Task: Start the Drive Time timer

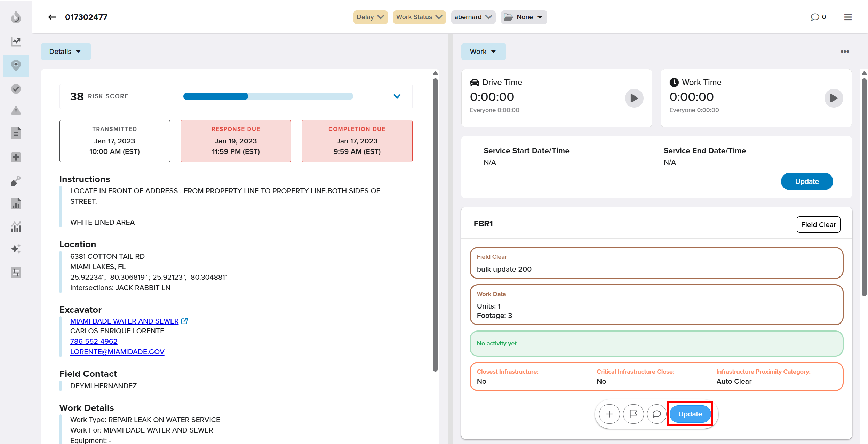Action: click(634, 98)
